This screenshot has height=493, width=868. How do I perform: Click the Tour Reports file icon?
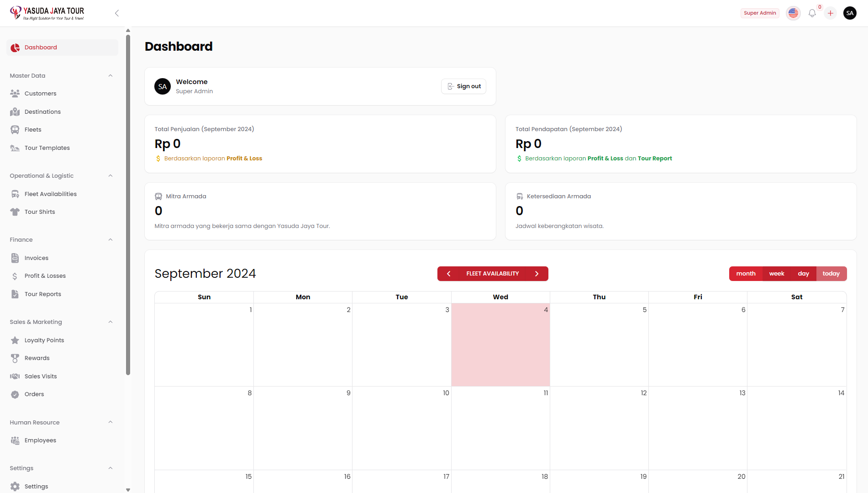[15, 294]
